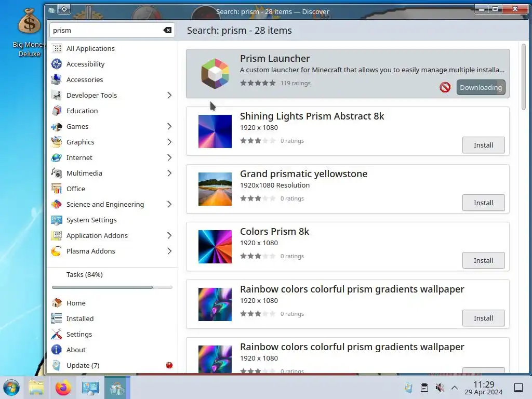532x399 pixels.
Task: Click the System Settings icon
Action: coord(57,220)
